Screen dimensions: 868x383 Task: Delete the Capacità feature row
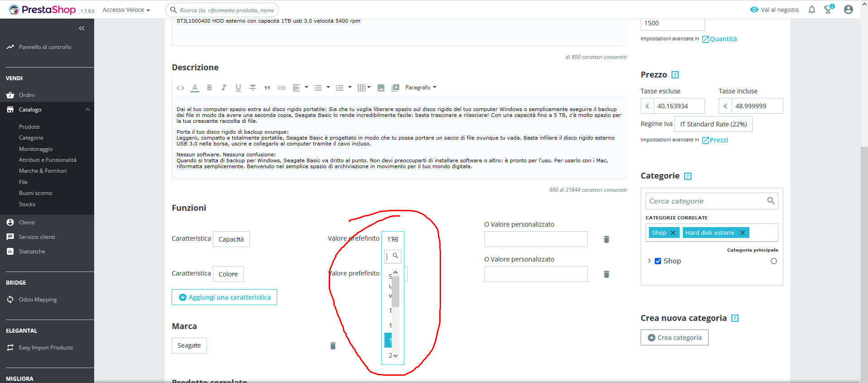(x=606, y=239)
